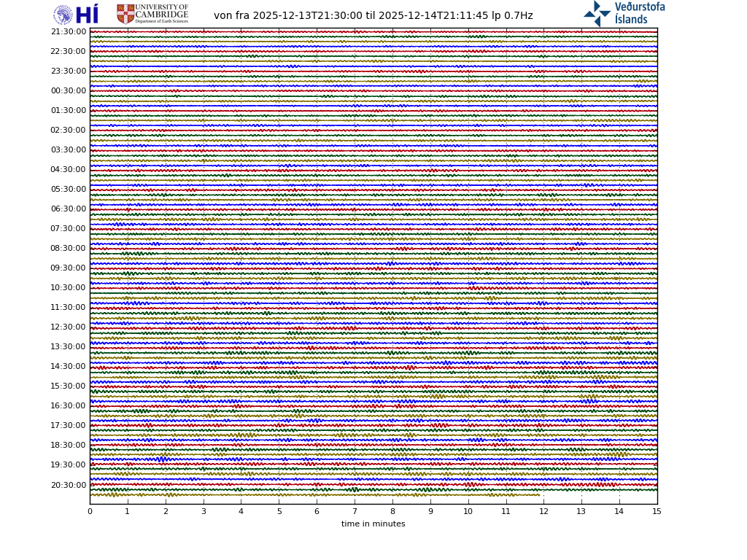Click the Veðurstofa Íslands text
Image resolution: width=747 pixels, height=560 pixels.
(x=639, y=13)
